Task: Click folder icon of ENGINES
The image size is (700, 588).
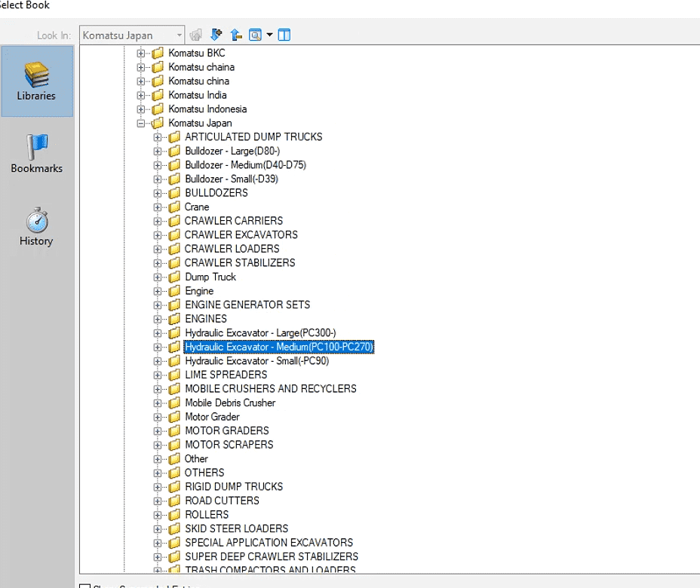Action: (x=174, y=319)
